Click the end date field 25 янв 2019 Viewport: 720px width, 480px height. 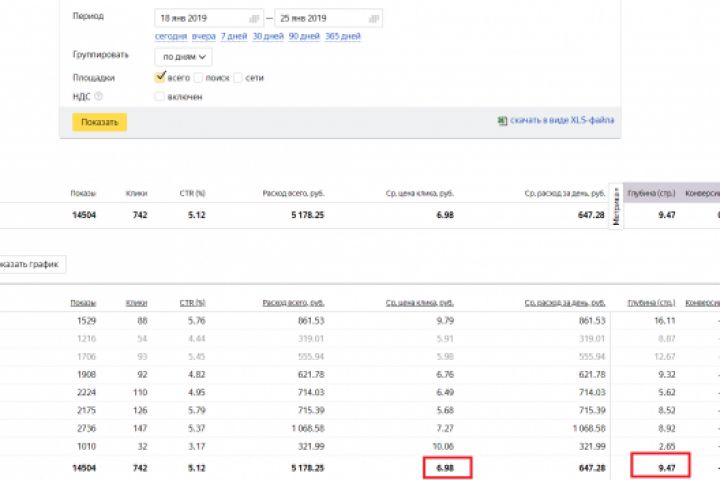click(x=328, y=18)
